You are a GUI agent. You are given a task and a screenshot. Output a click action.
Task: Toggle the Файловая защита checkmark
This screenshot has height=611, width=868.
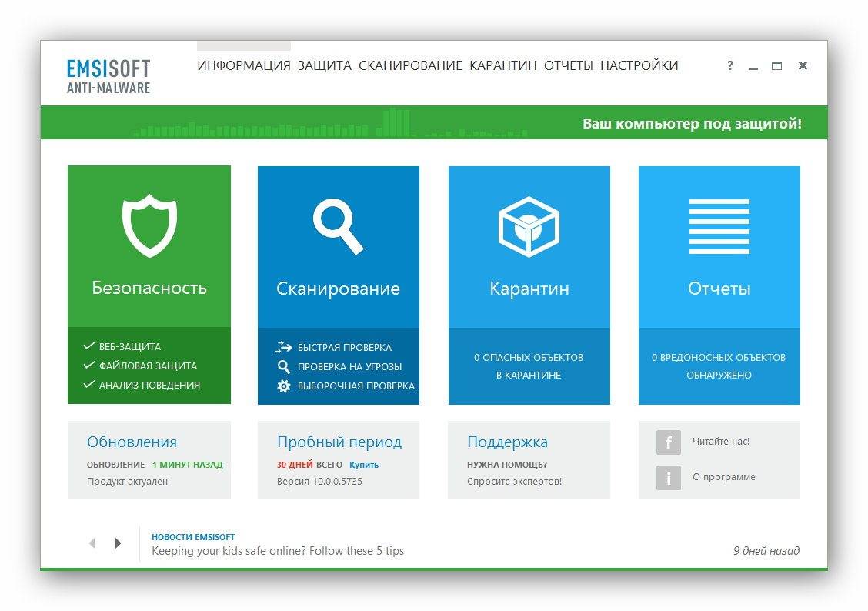tap(89, 366)
